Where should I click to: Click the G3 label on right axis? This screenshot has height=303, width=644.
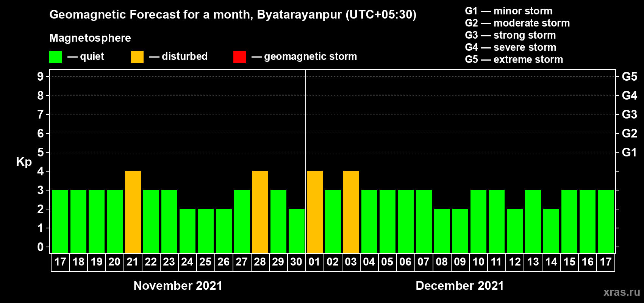[x=630, y=114]
